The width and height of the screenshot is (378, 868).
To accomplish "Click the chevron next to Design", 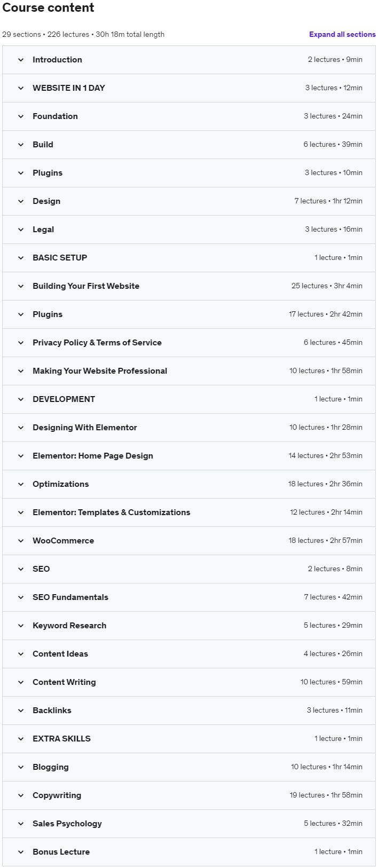I will pos(21,201).
